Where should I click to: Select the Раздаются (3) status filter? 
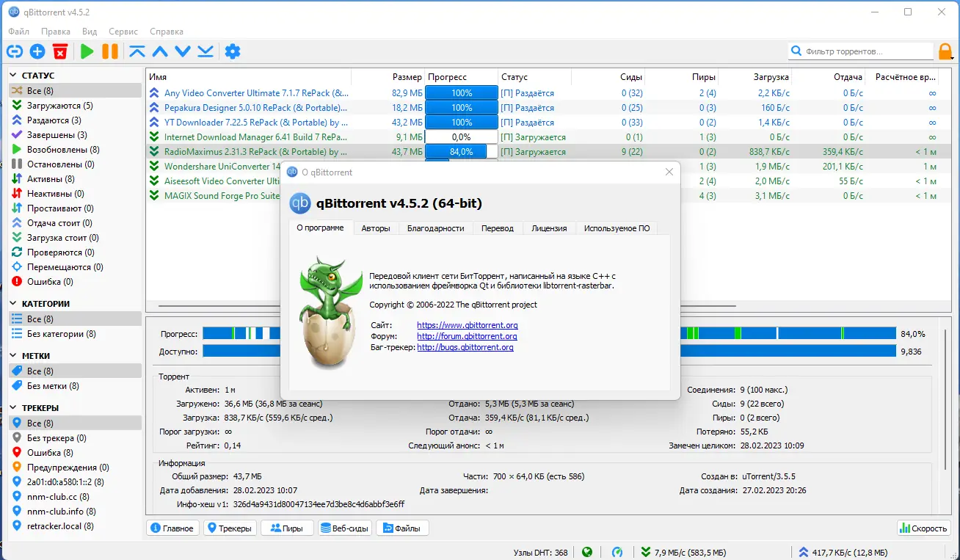click(x=75, y=120)
